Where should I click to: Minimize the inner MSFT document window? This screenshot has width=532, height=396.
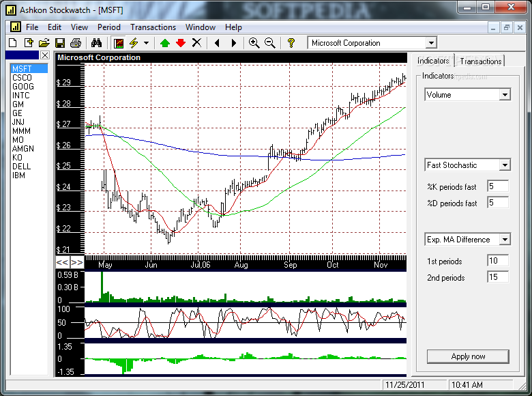point(493,27)
